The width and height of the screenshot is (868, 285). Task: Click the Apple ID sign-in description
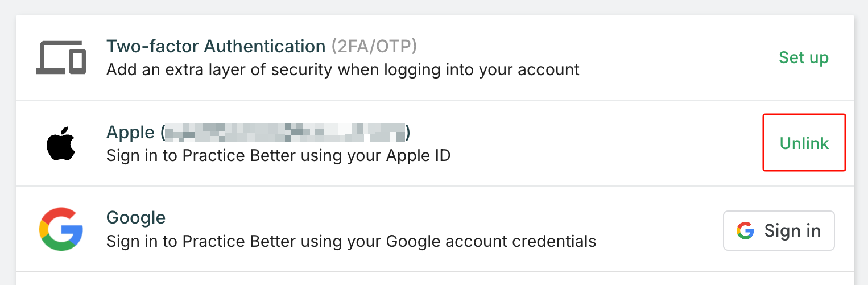point(278,155)
